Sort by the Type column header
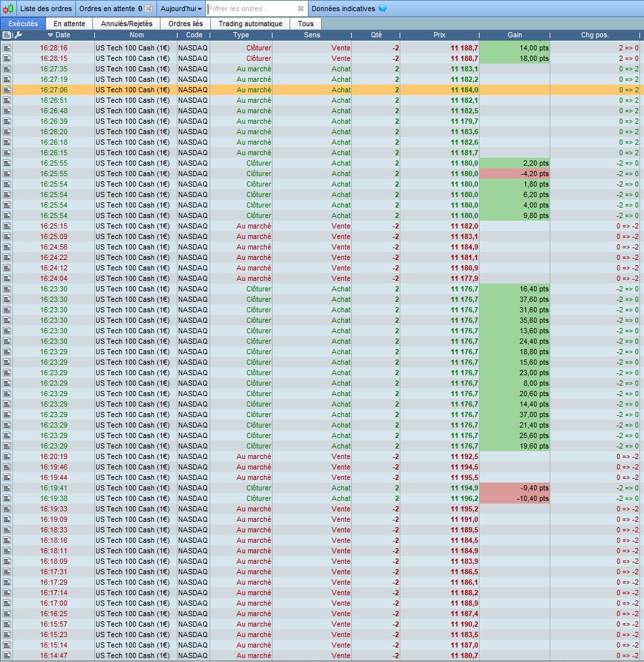644x662 pixels. point(241,35)
